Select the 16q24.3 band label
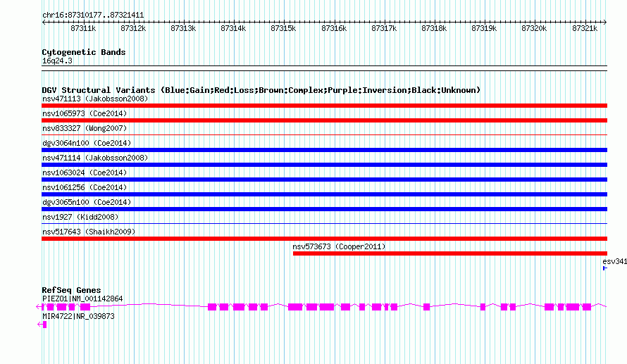 [x=57, y=61]
